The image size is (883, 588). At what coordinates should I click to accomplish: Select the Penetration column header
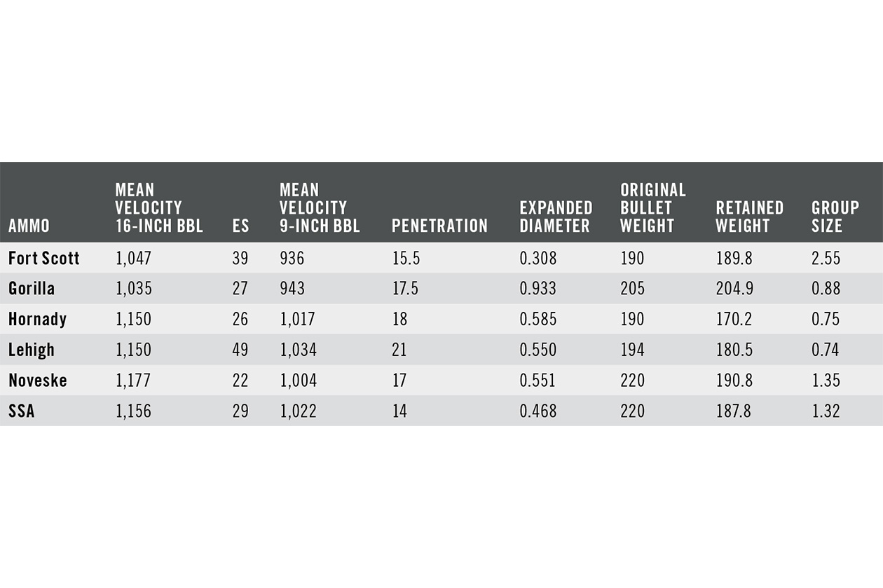(439, 226)
